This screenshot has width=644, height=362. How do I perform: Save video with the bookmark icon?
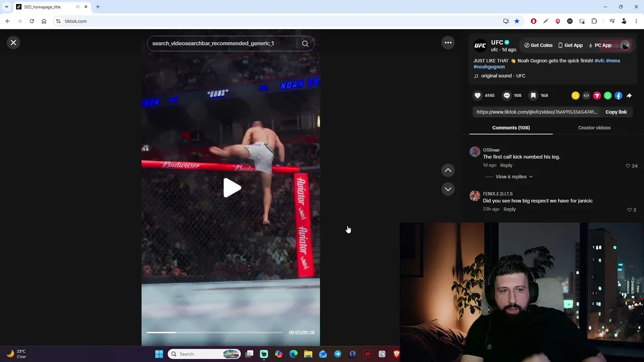[x=533, y=96]
